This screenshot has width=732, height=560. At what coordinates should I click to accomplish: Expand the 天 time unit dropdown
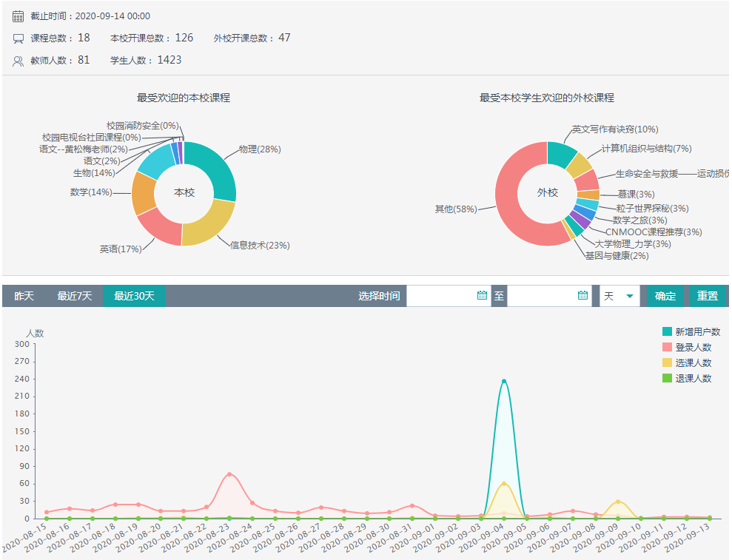(619, 296)
